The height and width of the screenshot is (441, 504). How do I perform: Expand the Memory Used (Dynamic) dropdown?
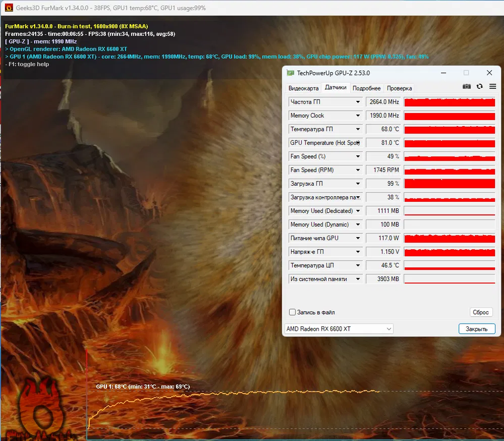pyautogui.click(x=358, y=225)
